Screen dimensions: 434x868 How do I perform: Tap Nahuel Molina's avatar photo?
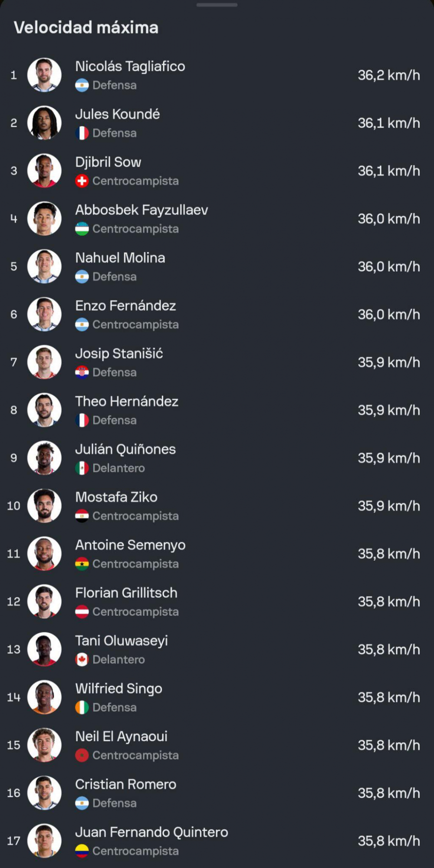44,266
